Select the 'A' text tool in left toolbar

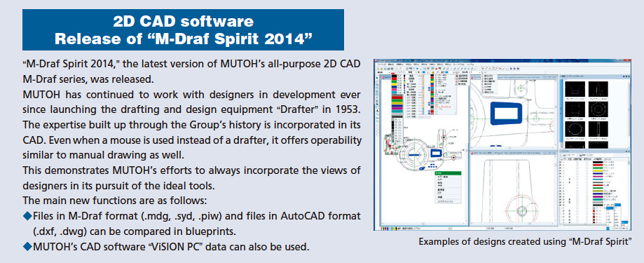(x=378, y=111)
